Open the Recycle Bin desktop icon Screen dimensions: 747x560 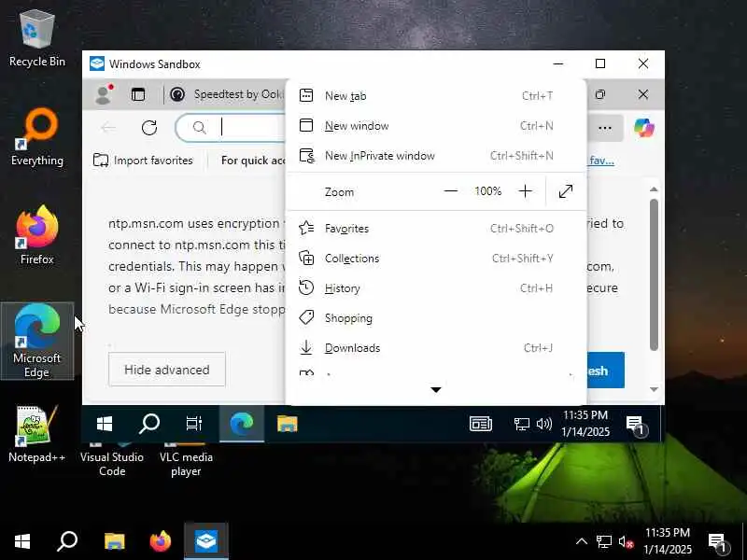click(36, 39)
